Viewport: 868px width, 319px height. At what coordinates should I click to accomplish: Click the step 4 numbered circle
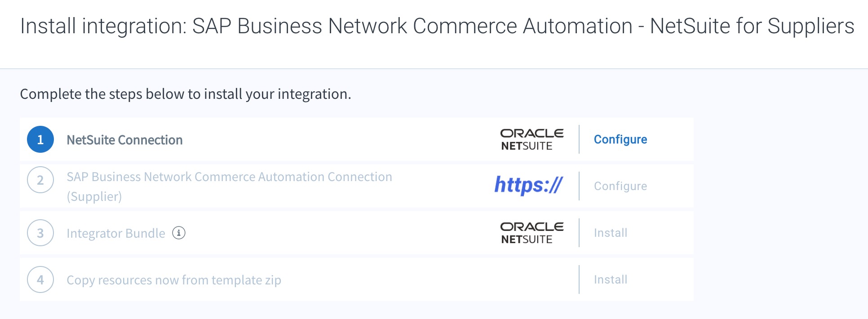[40, 279]
